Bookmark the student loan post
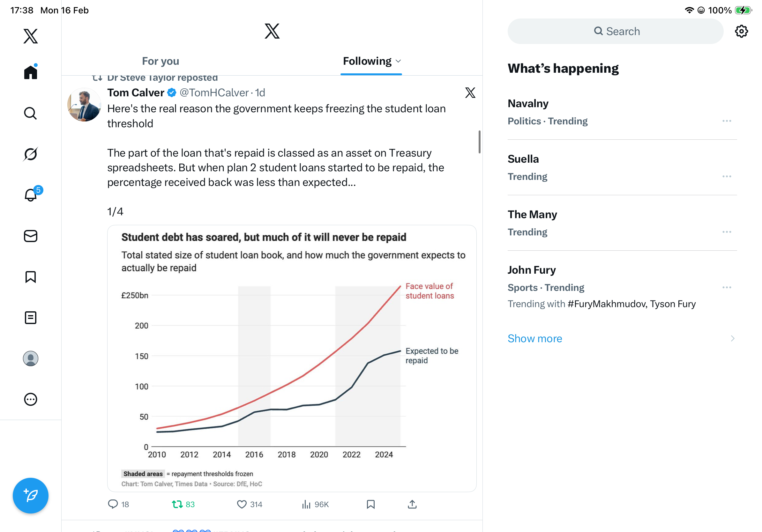The height and width of the screenshot is (532, 762). [371, 504]
